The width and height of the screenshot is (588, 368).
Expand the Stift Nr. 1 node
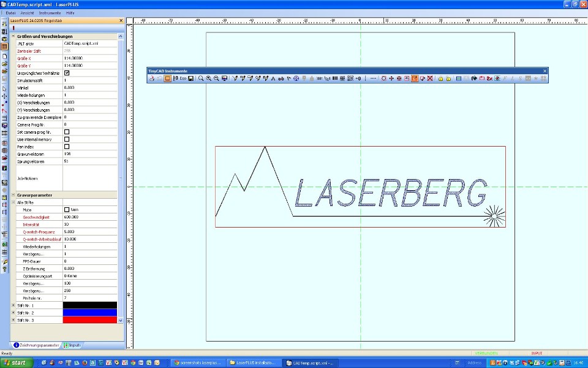click(x=13, y=305)
